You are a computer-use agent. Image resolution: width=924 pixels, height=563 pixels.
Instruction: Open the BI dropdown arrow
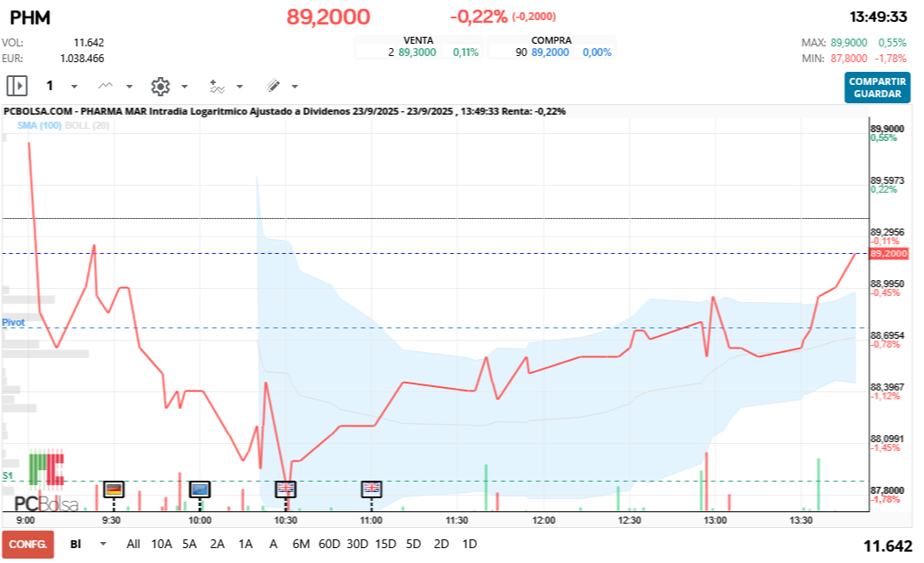coord(103,544)
